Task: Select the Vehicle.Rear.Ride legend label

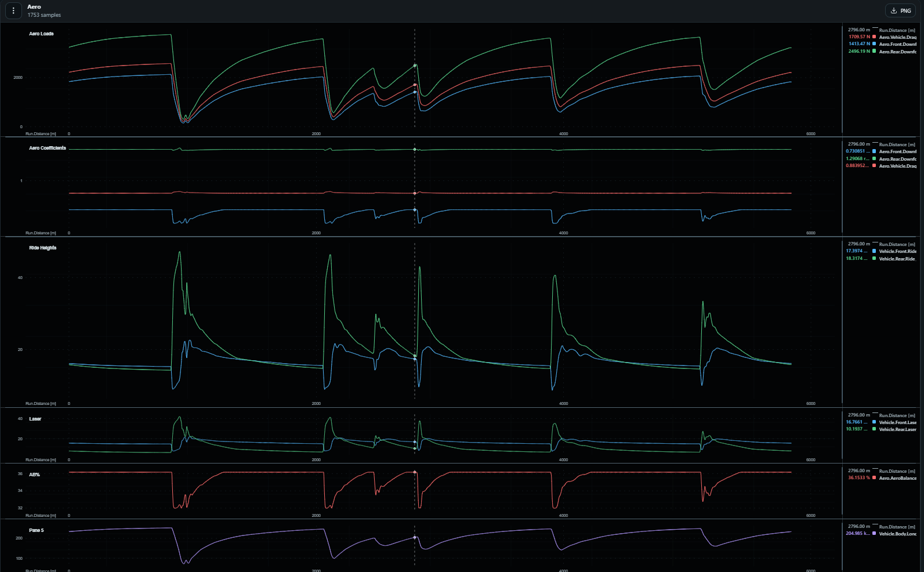Action: [897, 259]
